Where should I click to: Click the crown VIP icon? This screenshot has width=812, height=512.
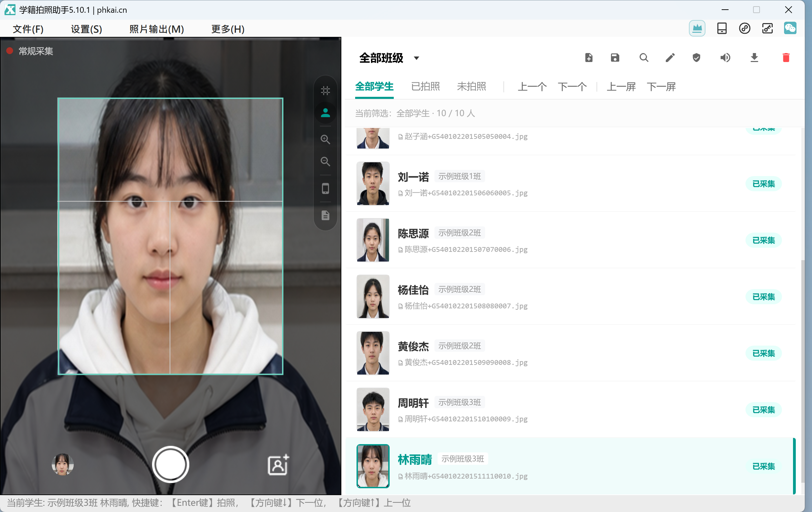click(697, 28)
